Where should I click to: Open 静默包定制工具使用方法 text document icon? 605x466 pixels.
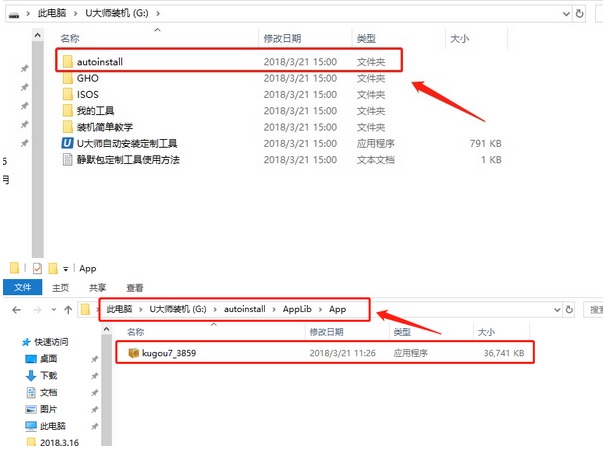pos(68,159)
